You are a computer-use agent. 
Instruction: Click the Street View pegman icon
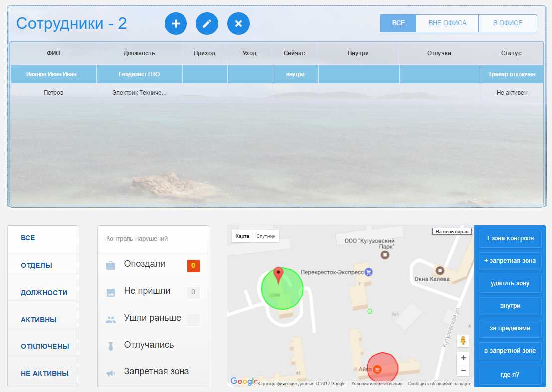tap(463, 341)
